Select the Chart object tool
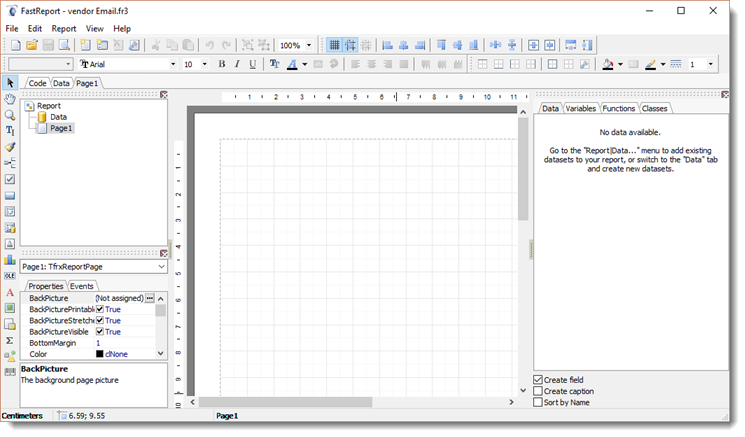 [x=10, y=260]
